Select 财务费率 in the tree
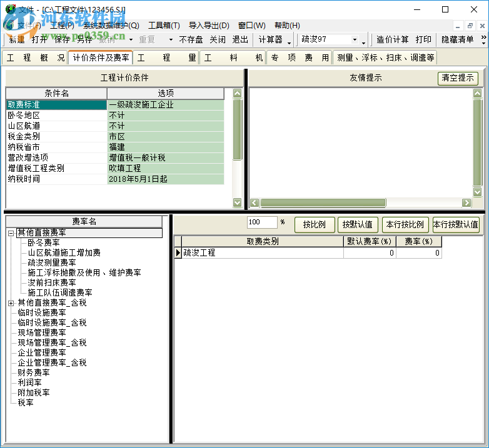The width and height of the screenshot is (489, 448). click(x=34, y=372)
